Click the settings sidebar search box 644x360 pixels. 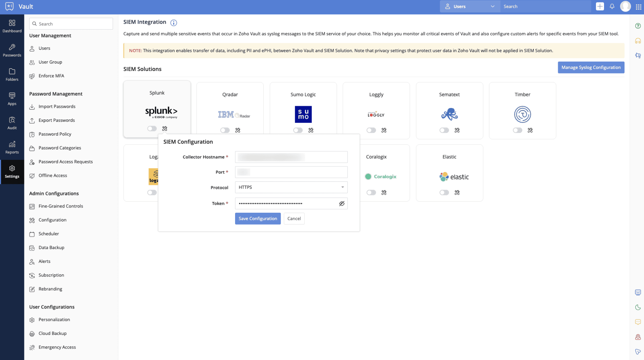(x=71, y=24)
